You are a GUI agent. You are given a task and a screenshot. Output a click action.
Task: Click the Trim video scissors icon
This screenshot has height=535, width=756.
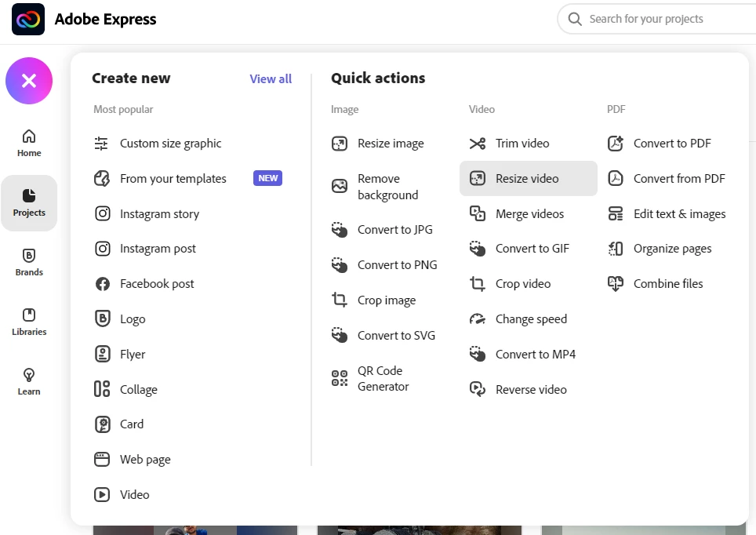pos(477,144)
